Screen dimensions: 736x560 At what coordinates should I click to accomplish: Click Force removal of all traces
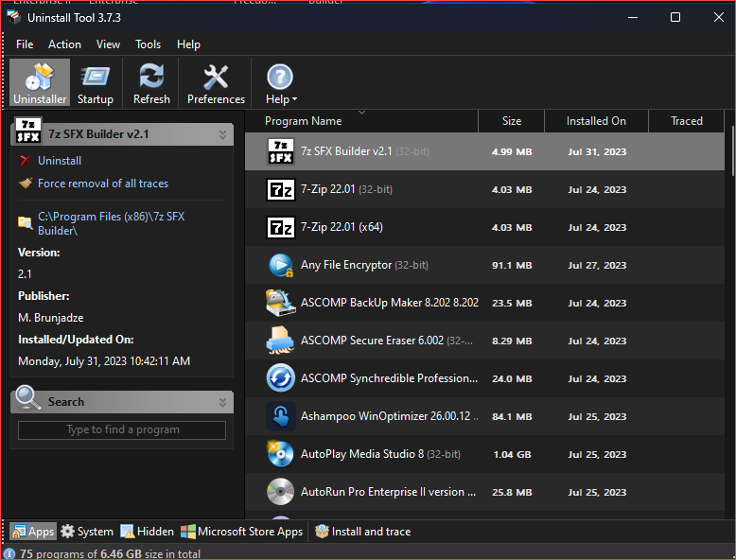103,184
